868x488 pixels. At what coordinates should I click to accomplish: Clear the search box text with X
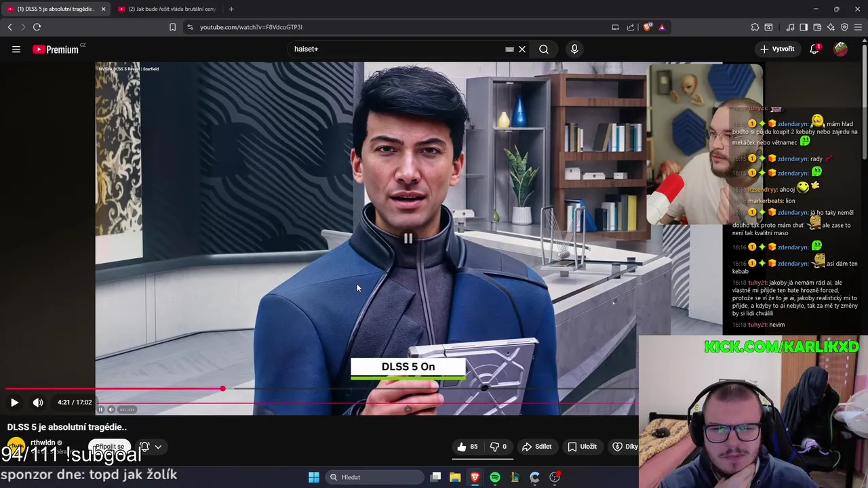(x=522, y=49)
